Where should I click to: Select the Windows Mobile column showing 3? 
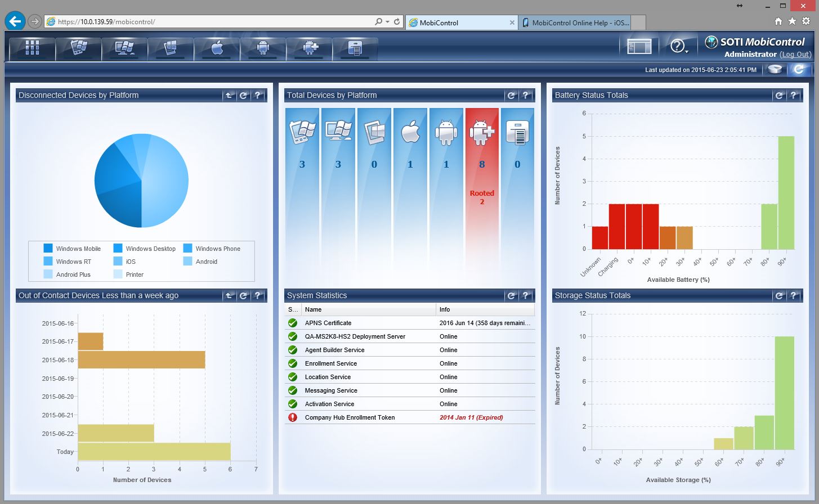pyautogui.click(x=302, y=197)
